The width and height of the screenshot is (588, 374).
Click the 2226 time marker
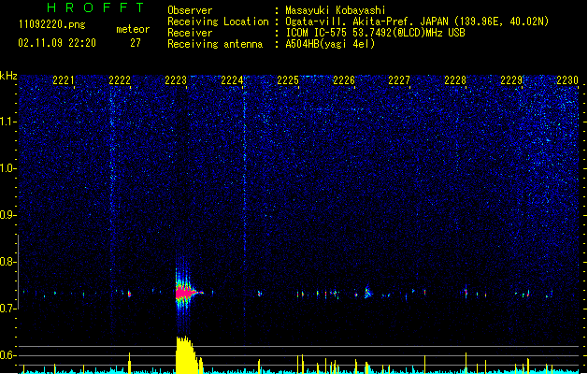[x=344, y=80]
